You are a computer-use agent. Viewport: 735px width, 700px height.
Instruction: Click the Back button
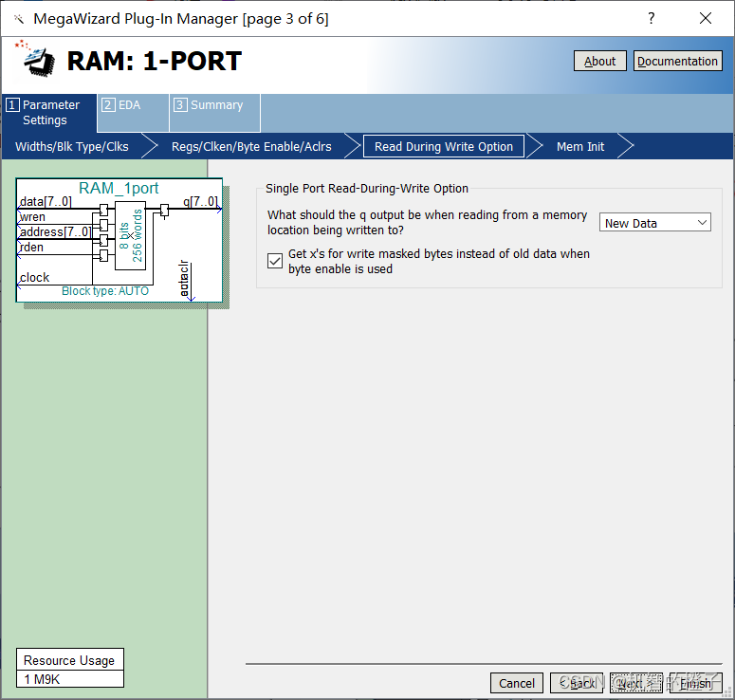pos(577,683)
